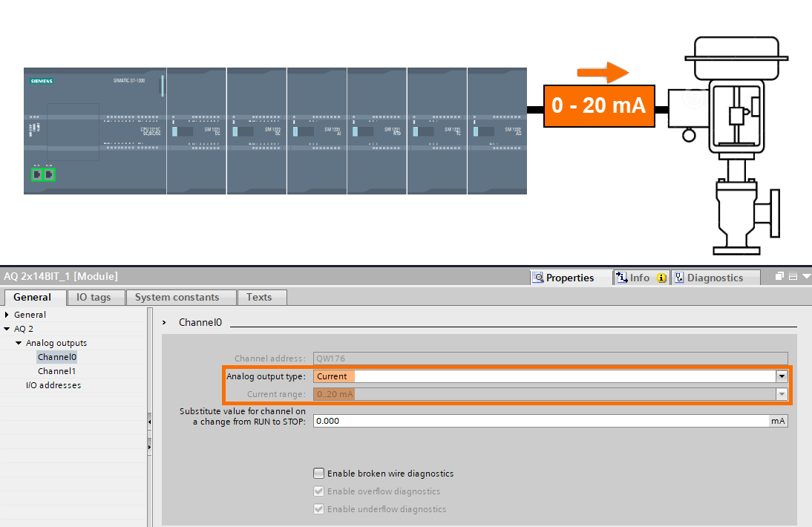The height and width of the screenshot is (527, 812).
Task: Open Properties via the magnifier icon
Action: tap(537, 277)
